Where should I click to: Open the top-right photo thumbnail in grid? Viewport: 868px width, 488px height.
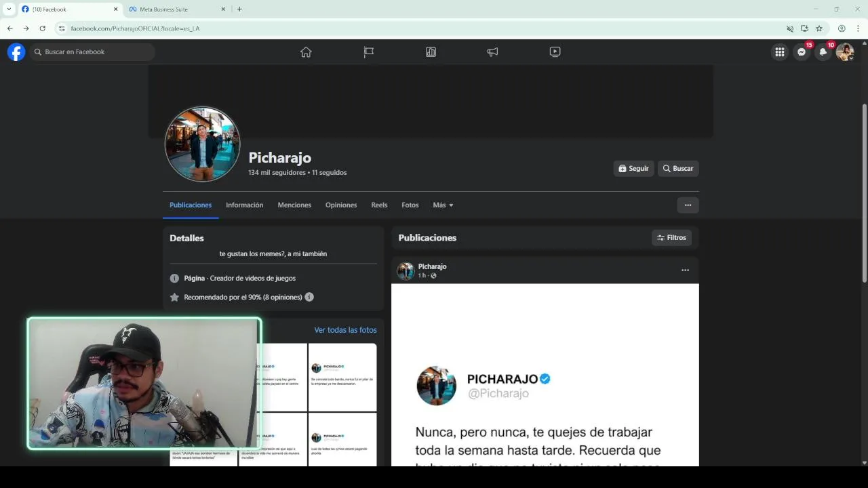click(x=342, y=377)
